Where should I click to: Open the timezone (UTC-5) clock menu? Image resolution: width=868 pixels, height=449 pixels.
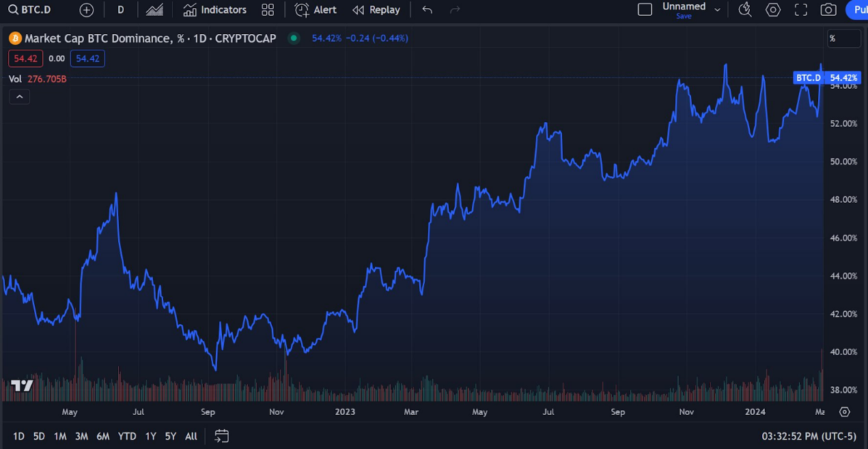pos(809,436)
